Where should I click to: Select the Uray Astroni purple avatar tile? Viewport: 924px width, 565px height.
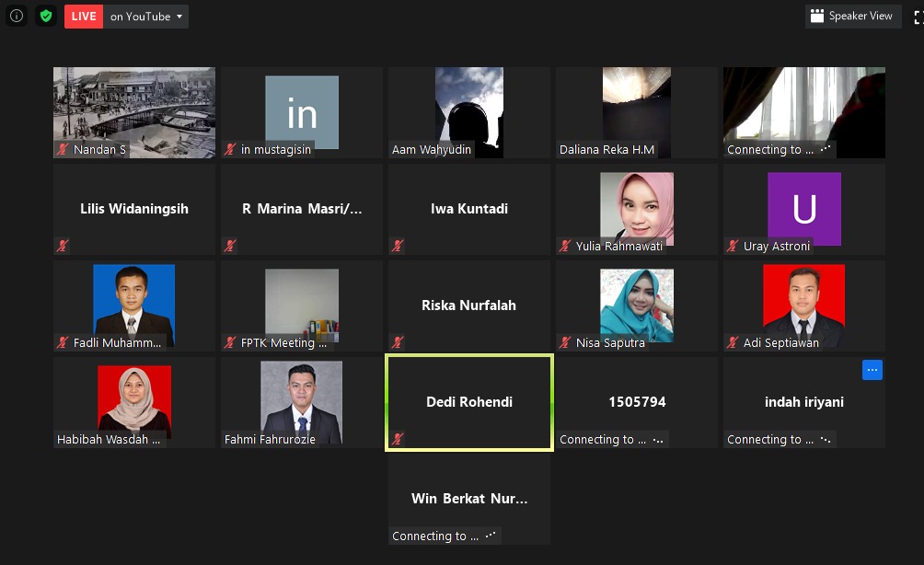(803, 209)
